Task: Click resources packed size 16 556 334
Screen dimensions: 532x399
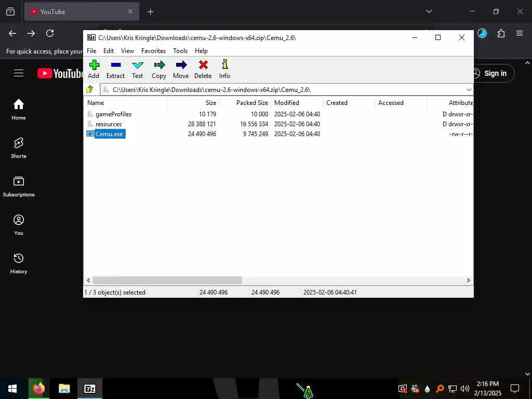Action: point(254,124)
